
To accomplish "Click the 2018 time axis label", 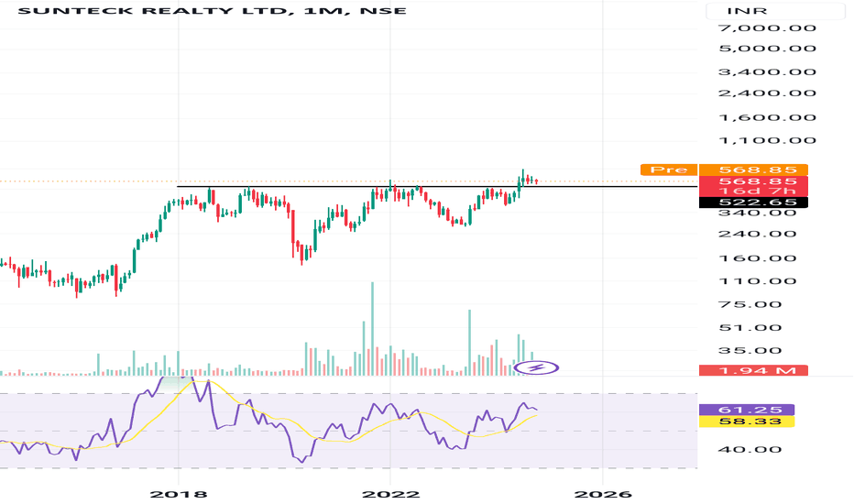I will 179,494.
